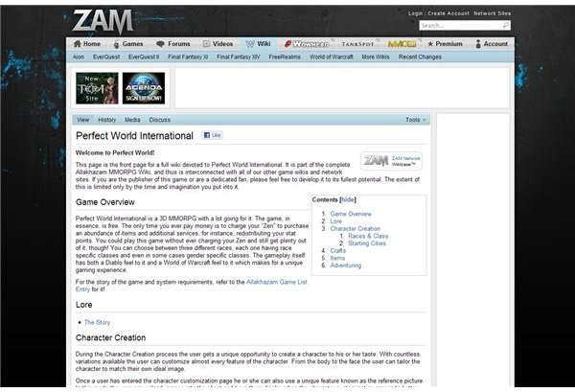Open the Aion wiki link
This screenshot has height=392, width=575.
click(x=79, y=57)
